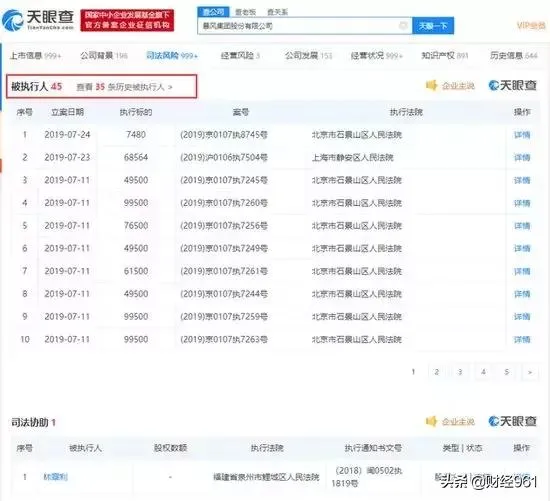
Task: Click the red official credit agency banner
Action: click(x=127, y=20)
